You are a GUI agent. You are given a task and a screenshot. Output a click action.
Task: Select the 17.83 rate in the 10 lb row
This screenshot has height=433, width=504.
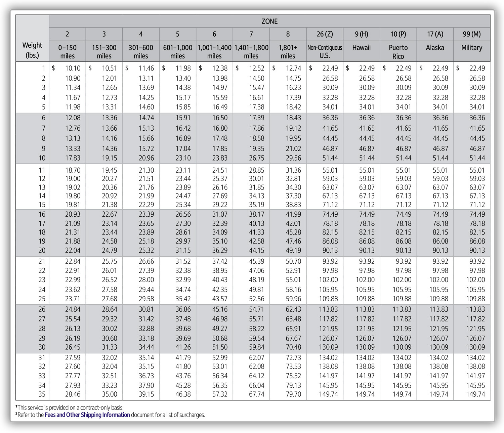tap(73, 158)
